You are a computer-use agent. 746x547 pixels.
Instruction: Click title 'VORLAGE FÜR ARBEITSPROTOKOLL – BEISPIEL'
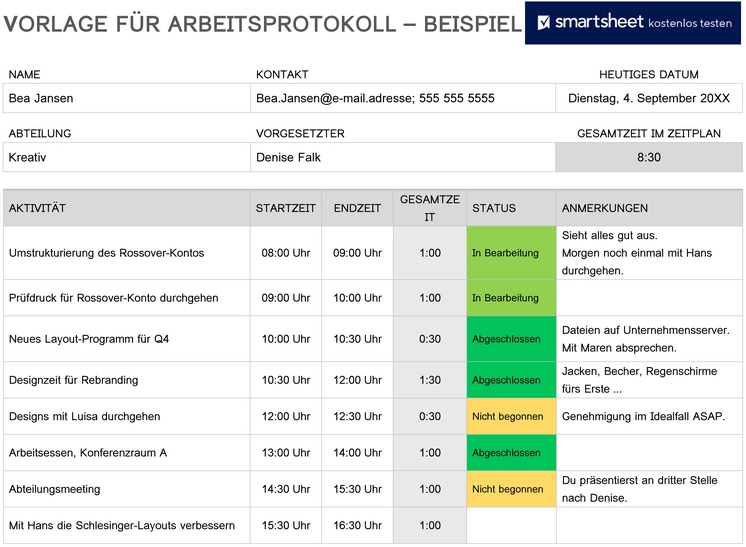pyautogui.click(x=263, y=24)
